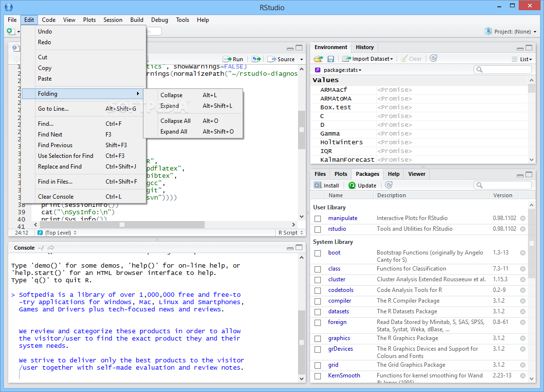Click the view current directory arrow in Console
544x392 pixels.
pos(51,248)
